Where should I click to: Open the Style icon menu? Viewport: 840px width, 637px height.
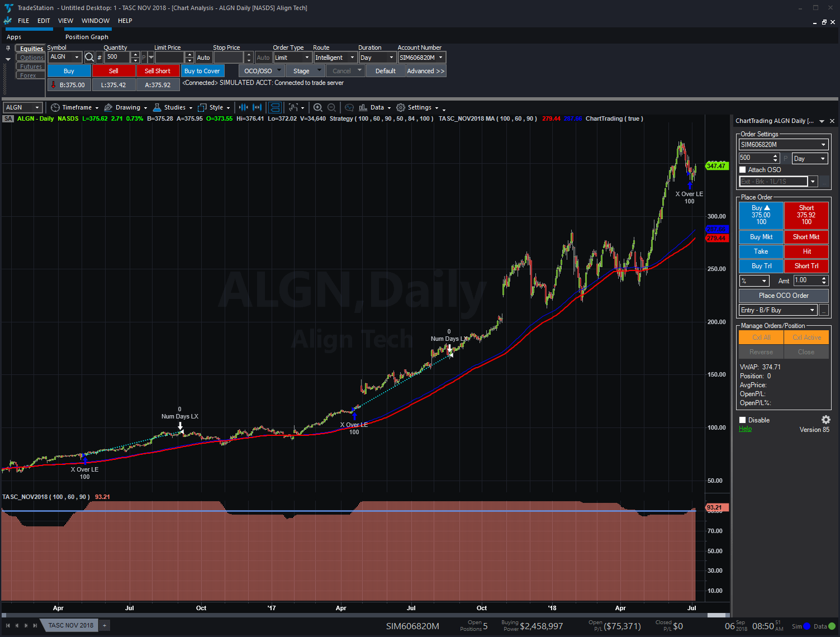[x=202, y=107]
